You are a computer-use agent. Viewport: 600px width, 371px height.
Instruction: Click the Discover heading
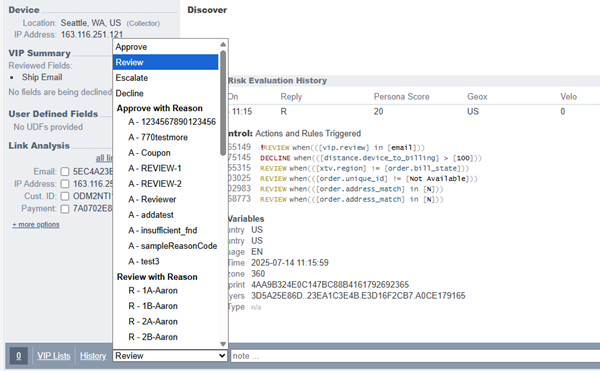click(x=207, y=10)
